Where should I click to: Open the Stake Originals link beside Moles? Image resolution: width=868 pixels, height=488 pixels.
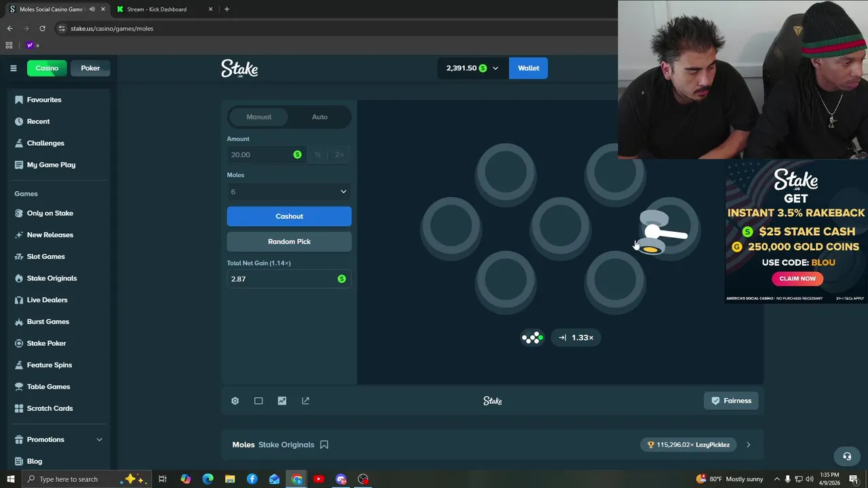click(286, 445)
